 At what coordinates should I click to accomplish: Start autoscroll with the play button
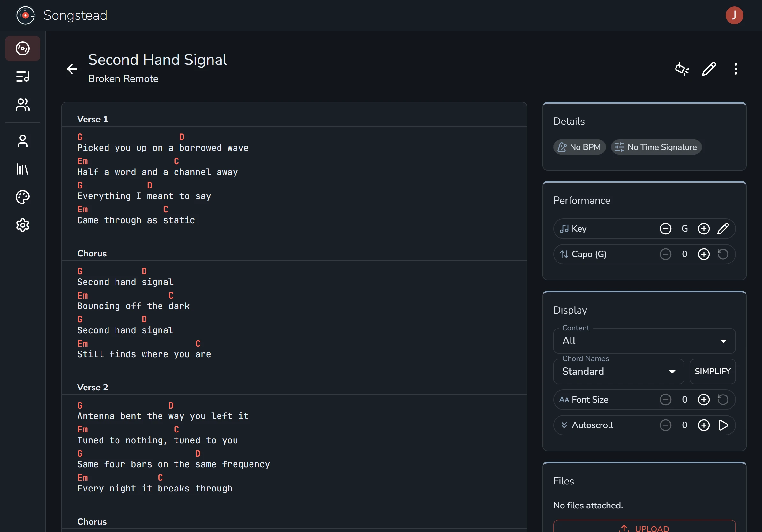[x=723, y=425]
